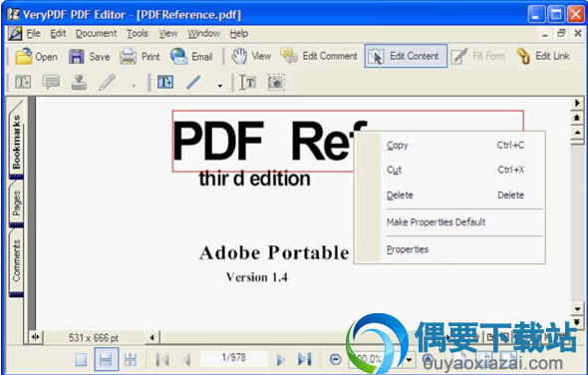The width and height of the screenshot is (588, 375).
Task: Select the 'Version 1.4' text
Action: pos(257,277)
